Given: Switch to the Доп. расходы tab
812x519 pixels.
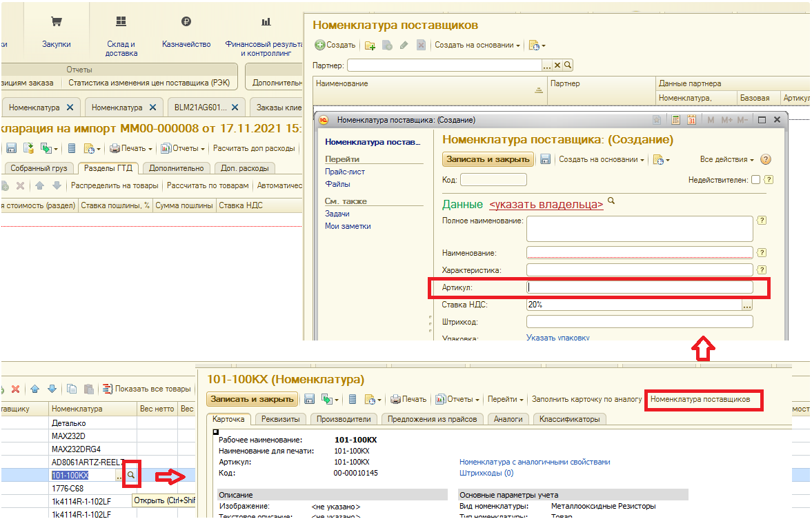Looking at the screenshot, I should 246,168.
